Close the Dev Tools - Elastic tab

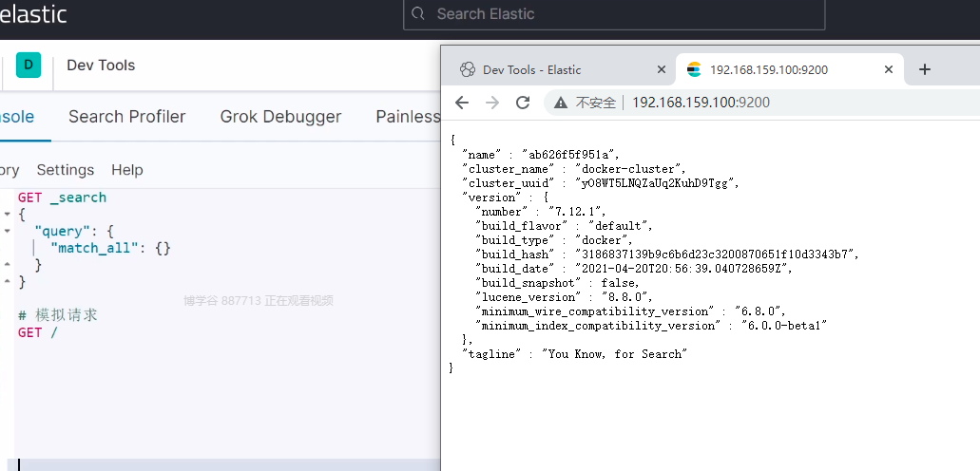coord(662,69)
